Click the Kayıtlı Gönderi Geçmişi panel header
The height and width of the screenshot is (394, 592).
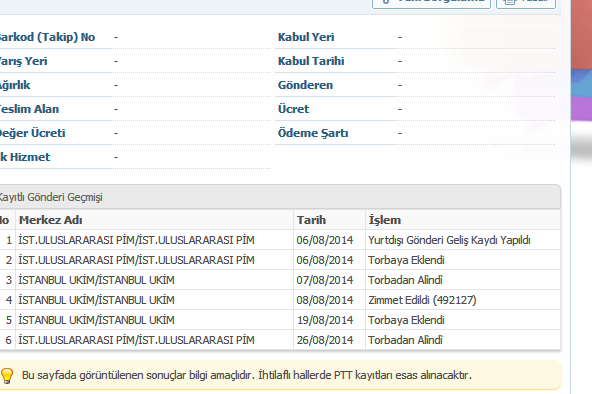click(x=279, y=197)
